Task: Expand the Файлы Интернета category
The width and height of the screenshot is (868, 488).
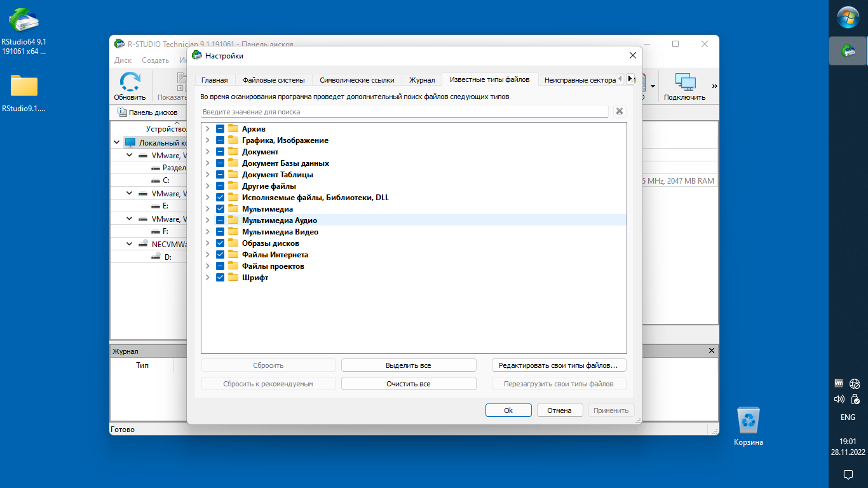Action: point(207,255)
